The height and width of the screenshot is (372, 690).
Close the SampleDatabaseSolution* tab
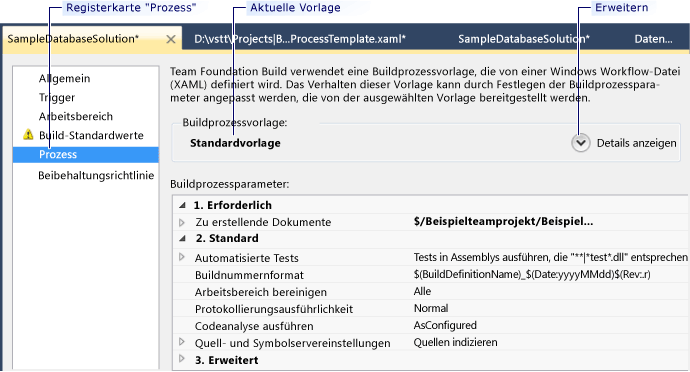tap(171, 40)
